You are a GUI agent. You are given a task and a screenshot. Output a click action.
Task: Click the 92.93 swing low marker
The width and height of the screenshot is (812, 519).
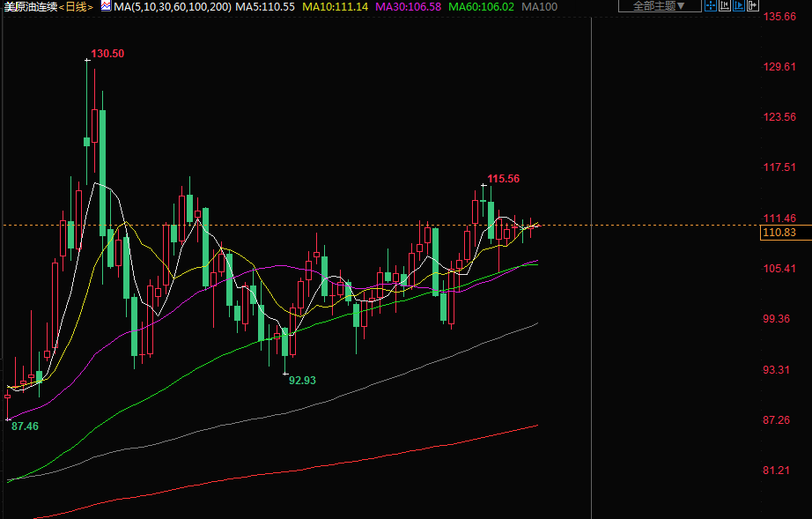tap(302, 380)
